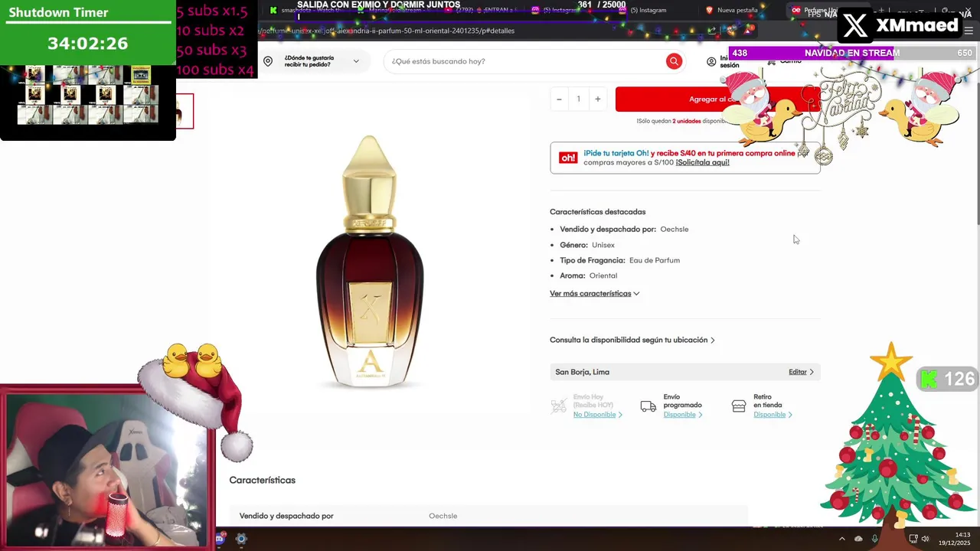Open the Discord icon in the taskbar

[220, 539]
